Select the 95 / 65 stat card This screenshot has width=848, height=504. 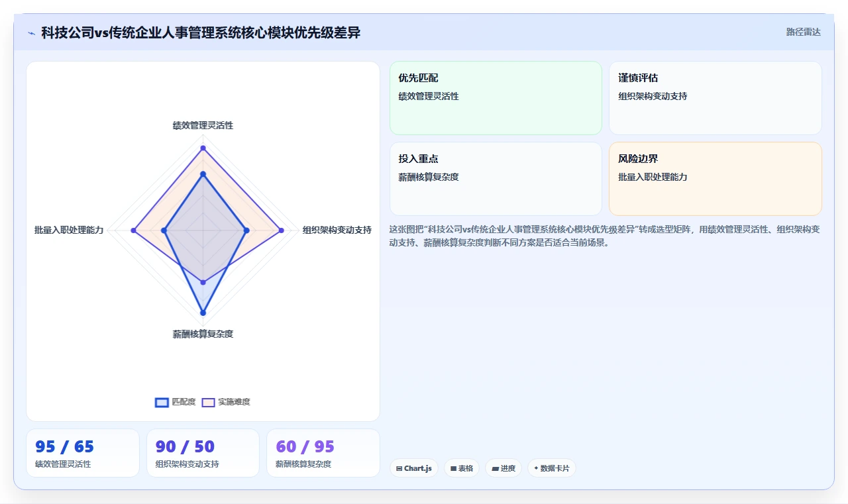pos(83,453)
